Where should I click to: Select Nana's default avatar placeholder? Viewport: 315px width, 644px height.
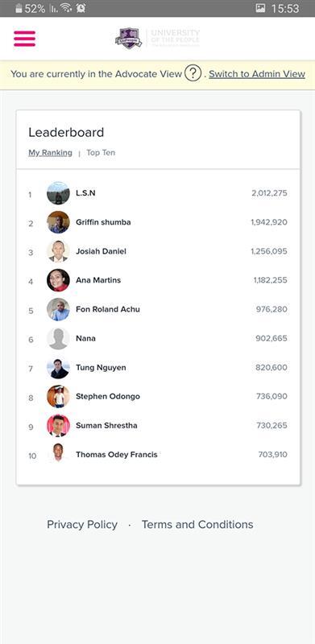tap(58, 338)
